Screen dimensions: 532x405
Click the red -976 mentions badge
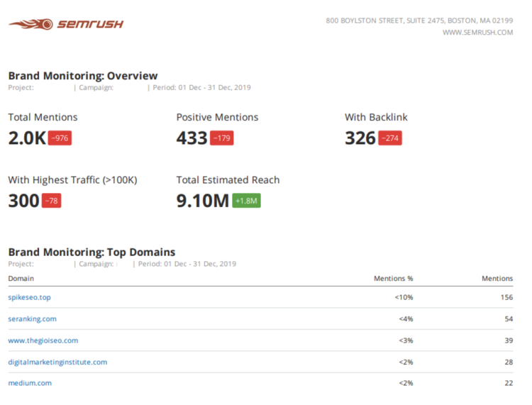(60, 138)
